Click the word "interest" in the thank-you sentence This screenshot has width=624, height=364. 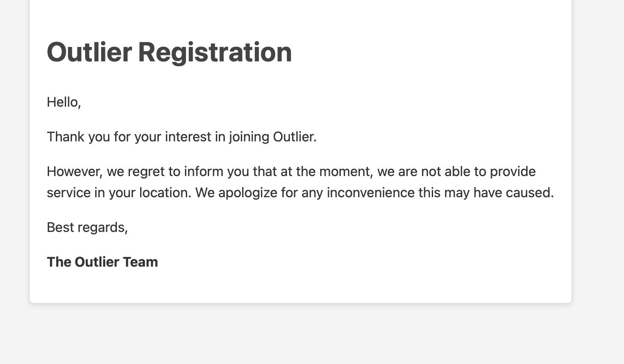[188, 137]
